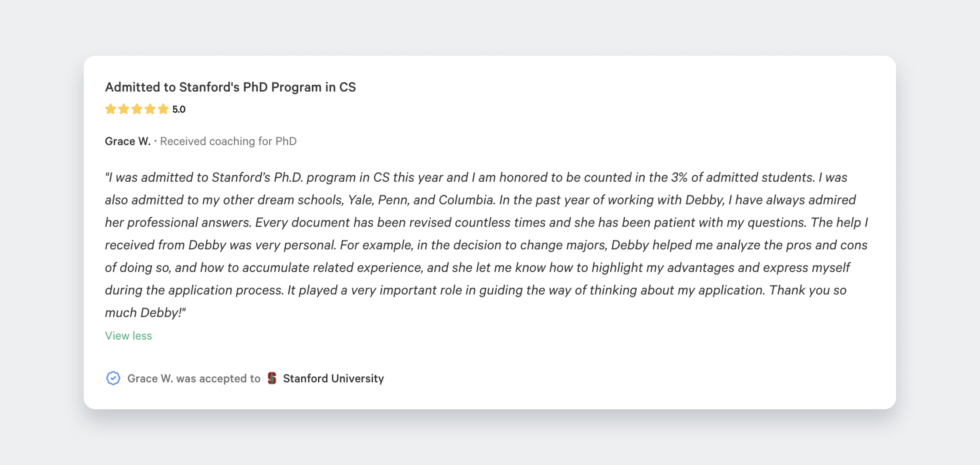The image size is (980, 465).
Task: Click the 5.0 rating score
Action: pos(179,110)
